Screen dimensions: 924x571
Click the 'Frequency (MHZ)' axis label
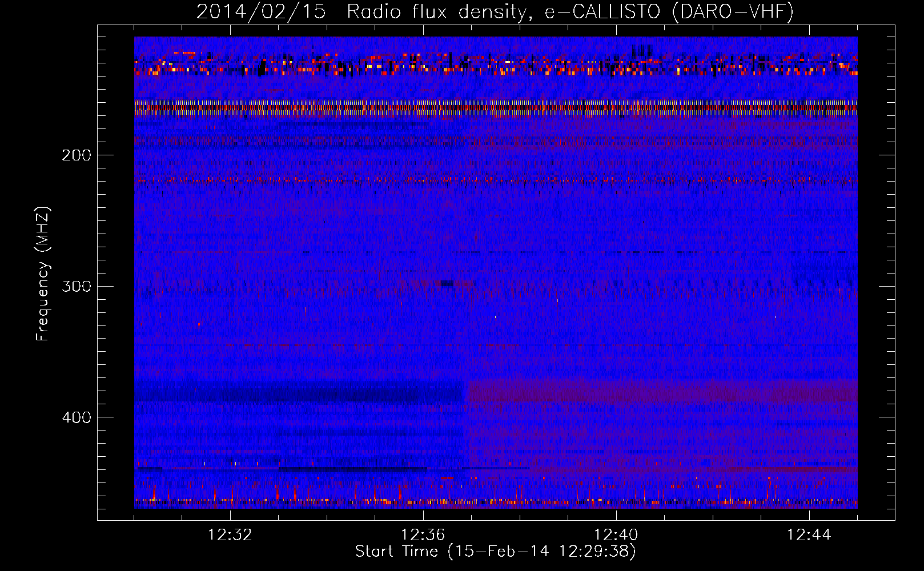(x=43, y=274)
